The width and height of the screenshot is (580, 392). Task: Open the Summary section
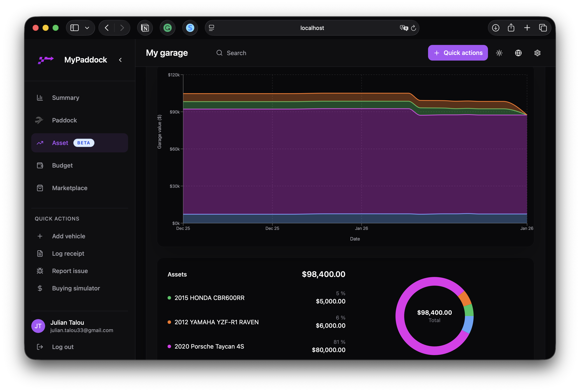point(65,97)
